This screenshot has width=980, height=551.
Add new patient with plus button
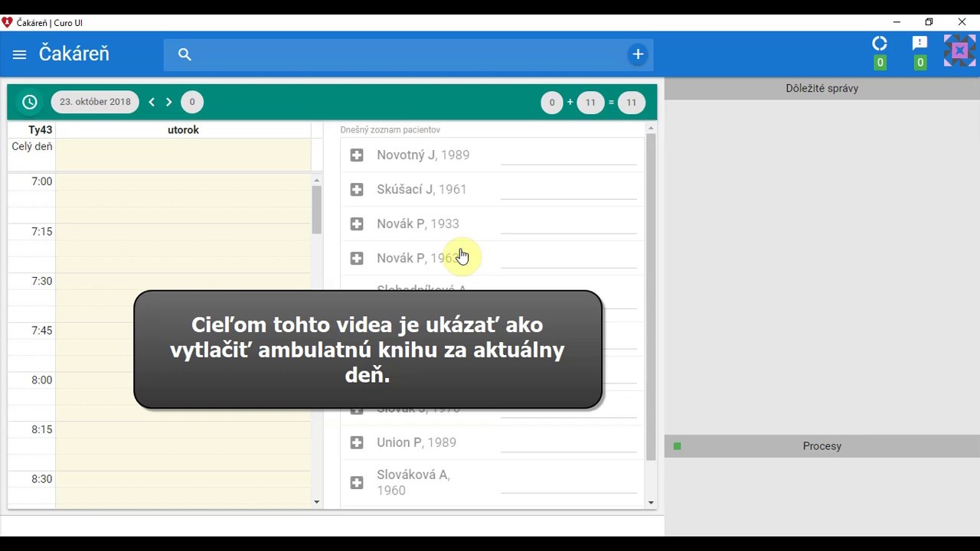coord(638,54)
